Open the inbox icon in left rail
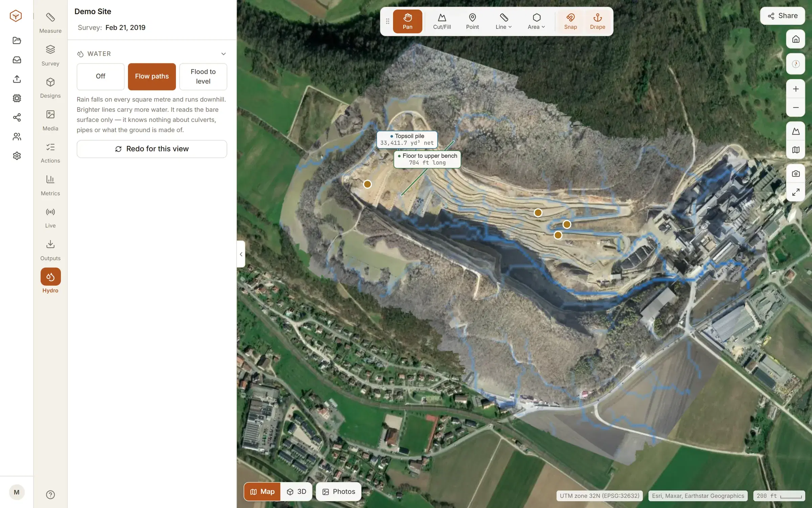 coord(17,60)
